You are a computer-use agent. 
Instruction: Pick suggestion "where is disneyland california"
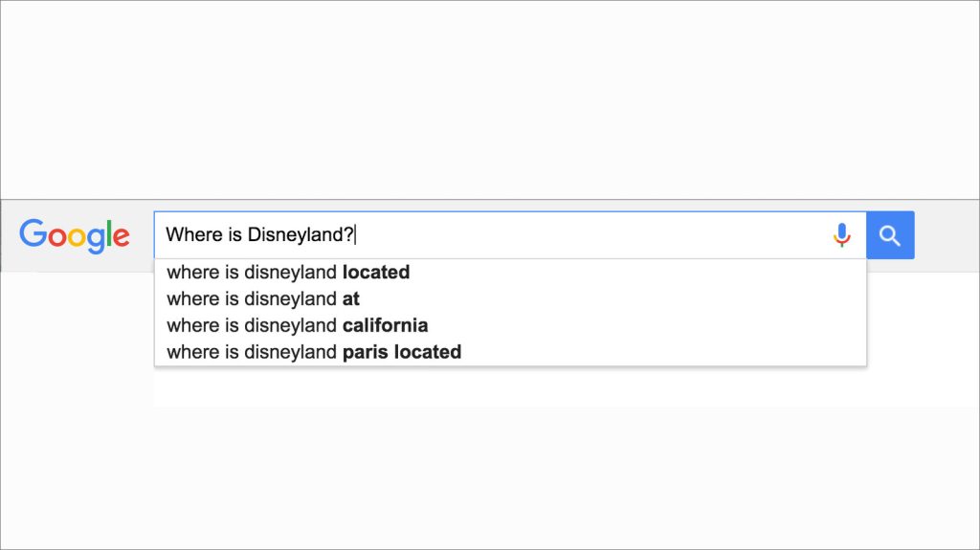point(297,325)
